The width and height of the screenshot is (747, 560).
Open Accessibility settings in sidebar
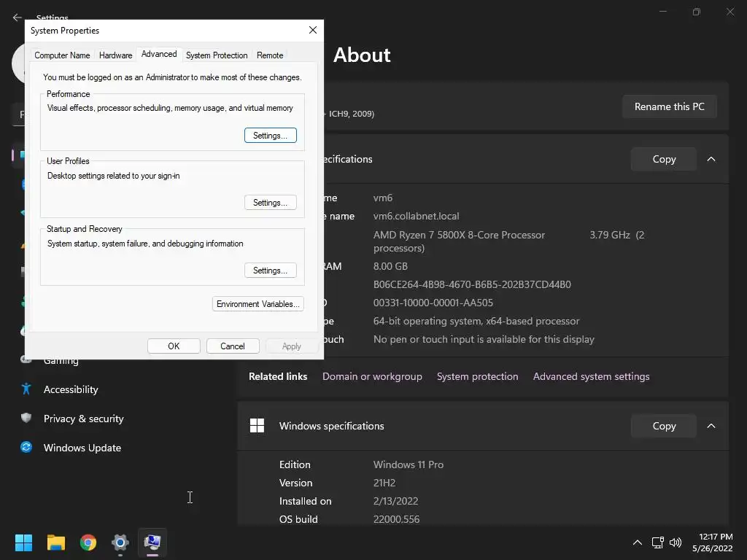coord(71,389)
